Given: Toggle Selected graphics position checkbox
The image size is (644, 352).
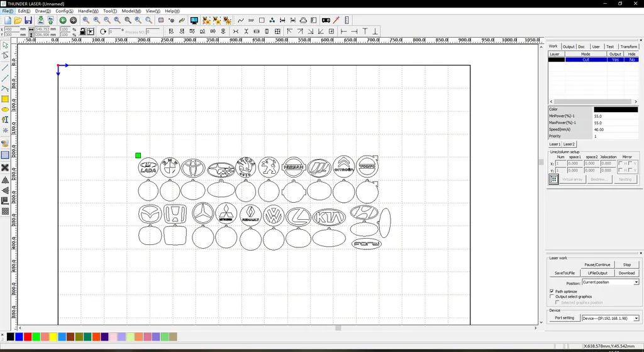Looking at the screenshot, I should (557, 302).
